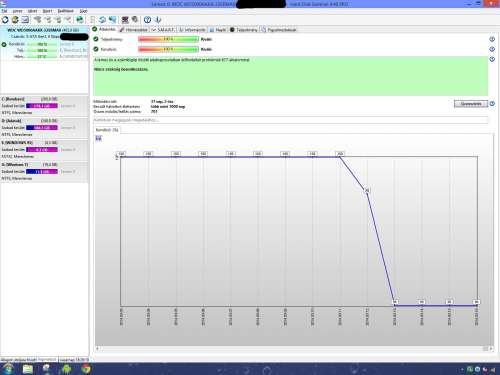Viewport: 500px width, 375px height.
Task: Click the comment field below the statistics
Action: pos(290,120)
